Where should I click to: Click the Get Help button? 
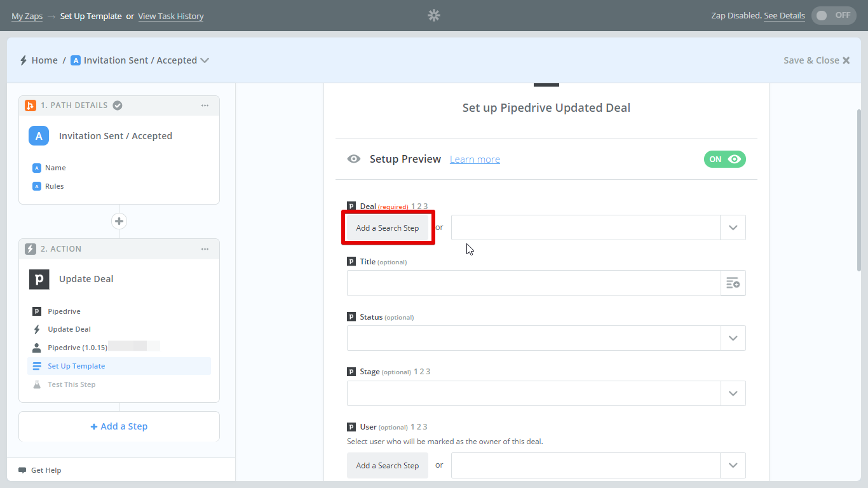39,470
